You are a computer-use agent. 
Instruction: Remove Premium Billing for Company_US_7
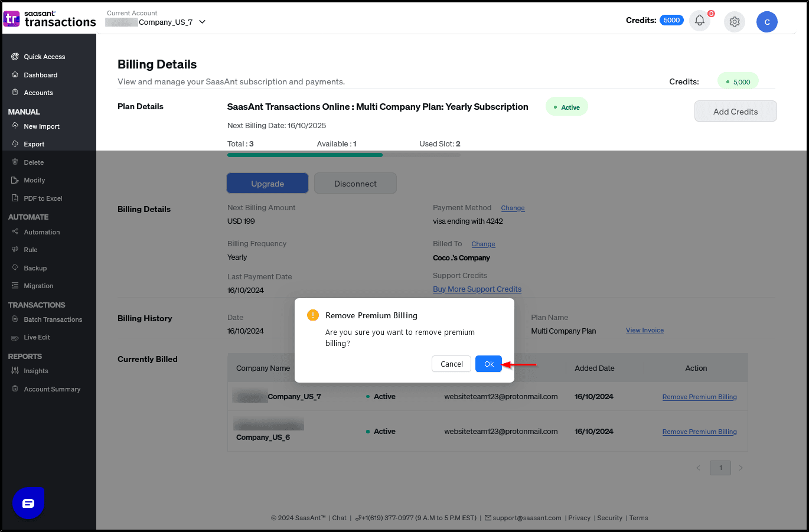pos(699,397)
